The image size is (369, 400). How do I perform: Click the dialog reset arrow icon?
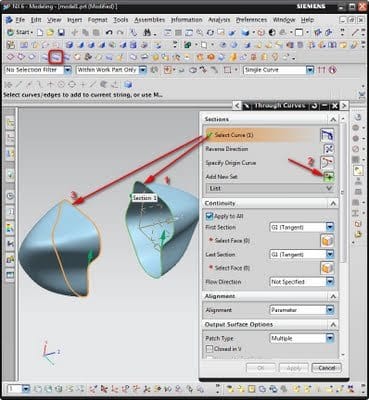coord(314,106)
